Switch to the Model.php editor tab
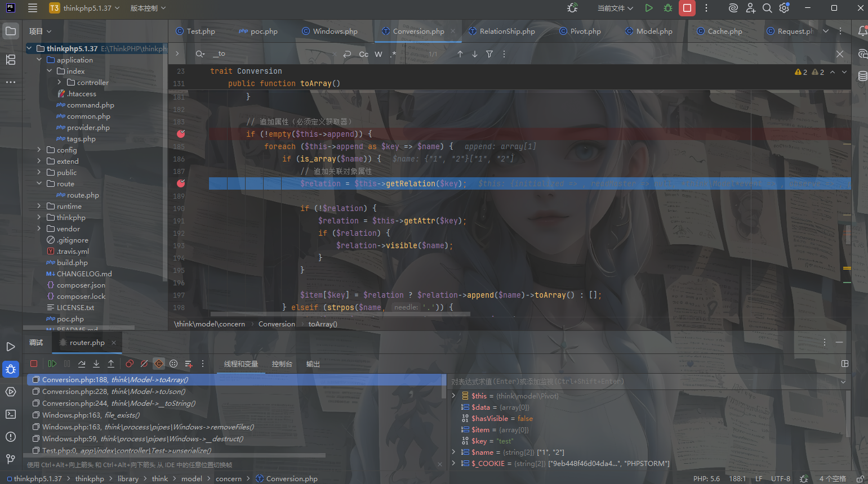This screenshot has height=484, width=868. point(653,32)
